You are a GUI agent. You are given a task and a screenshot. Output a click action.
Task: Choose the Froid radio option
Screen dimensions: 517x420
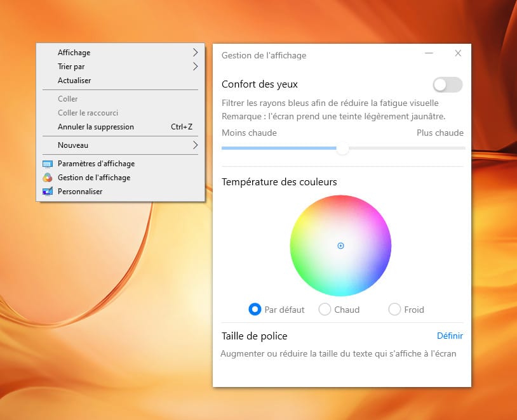pos(394,310)
